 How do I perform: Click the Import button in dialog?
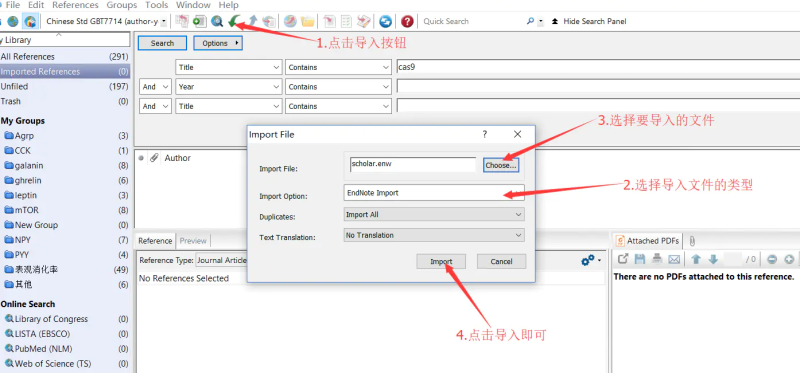[441, 261]
